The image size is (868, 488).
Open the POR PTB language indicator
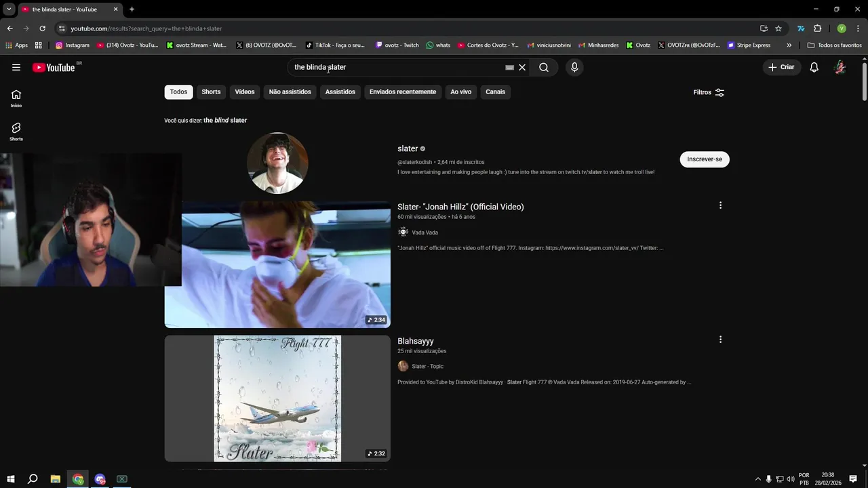(804, 479)
